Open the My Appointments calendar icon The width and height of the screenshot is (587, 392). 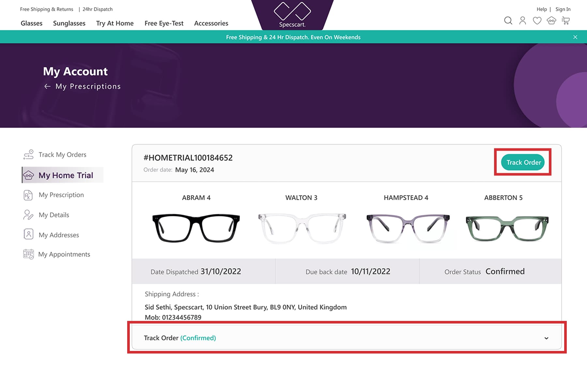[x=28, y=254]
